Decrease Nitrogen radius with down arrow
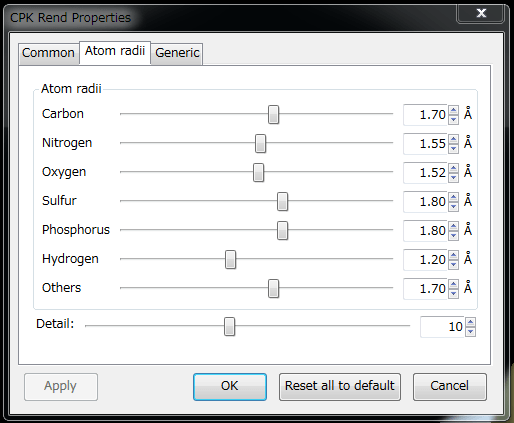 point(453,148)
